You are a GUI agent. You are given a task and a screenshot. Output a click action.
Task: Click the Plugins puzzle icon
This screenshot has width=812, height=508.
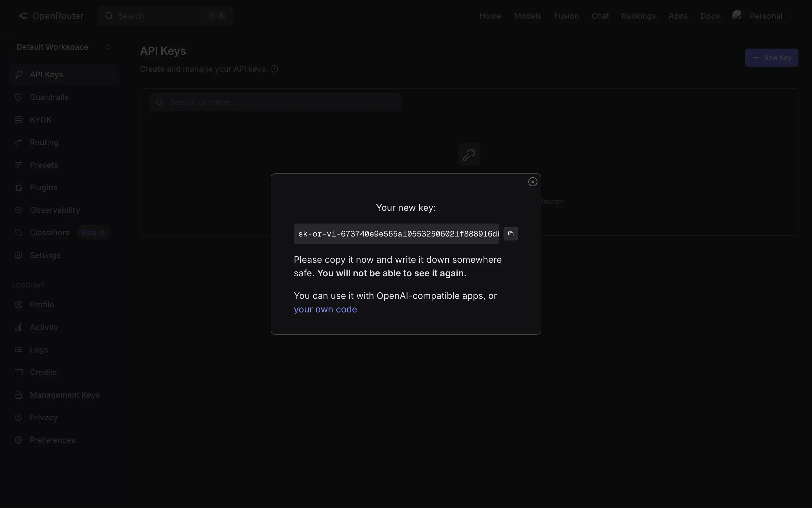(19, 187)
